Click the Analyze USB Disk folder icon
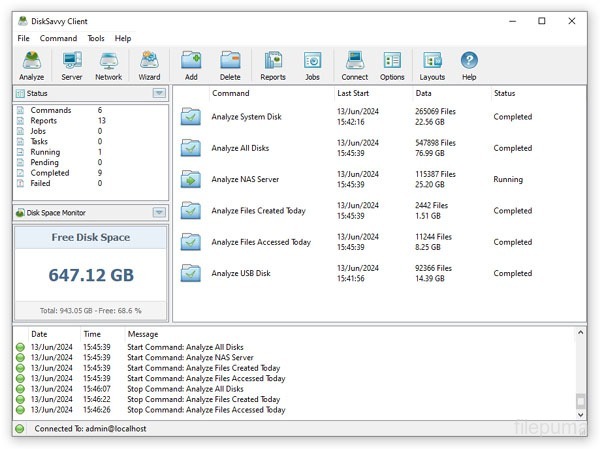 191,273
